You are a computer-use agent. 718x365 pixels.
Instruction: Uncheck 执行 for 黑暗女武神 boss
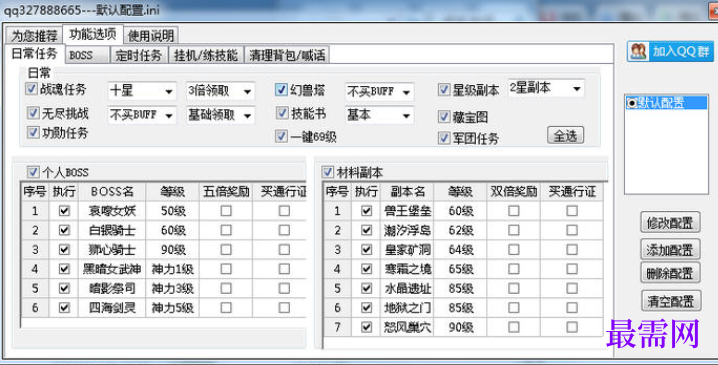pos(64,269)
